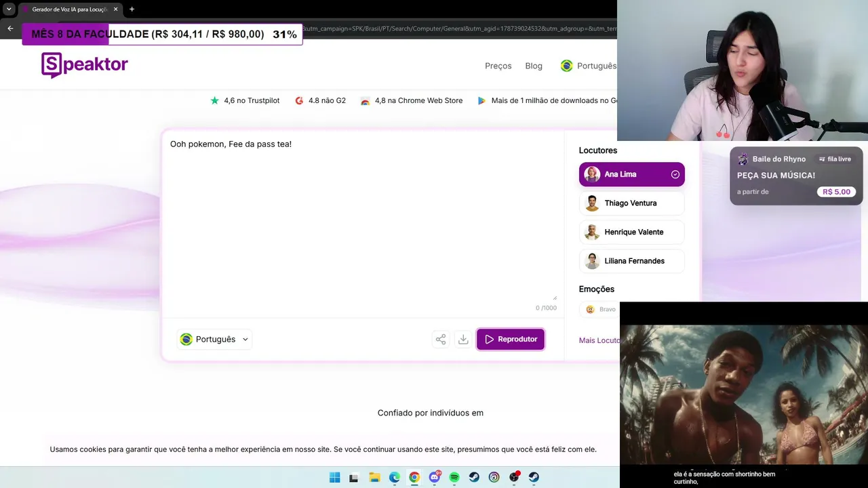Choose the Bravo emotion chip
This screenshot has width=868, height=488.
(x=601, y=309)
